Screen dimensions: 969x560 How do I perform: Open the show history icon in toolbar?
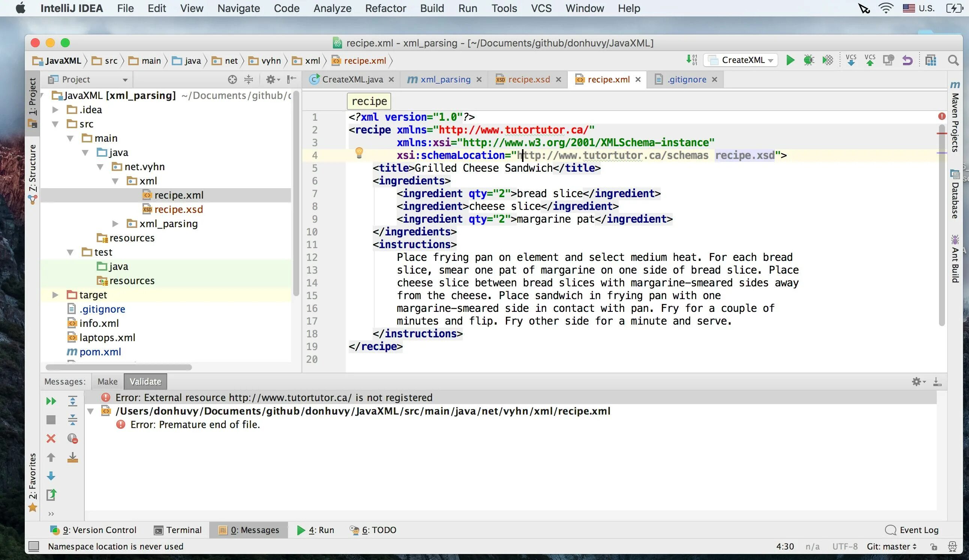tap(888, 60)
